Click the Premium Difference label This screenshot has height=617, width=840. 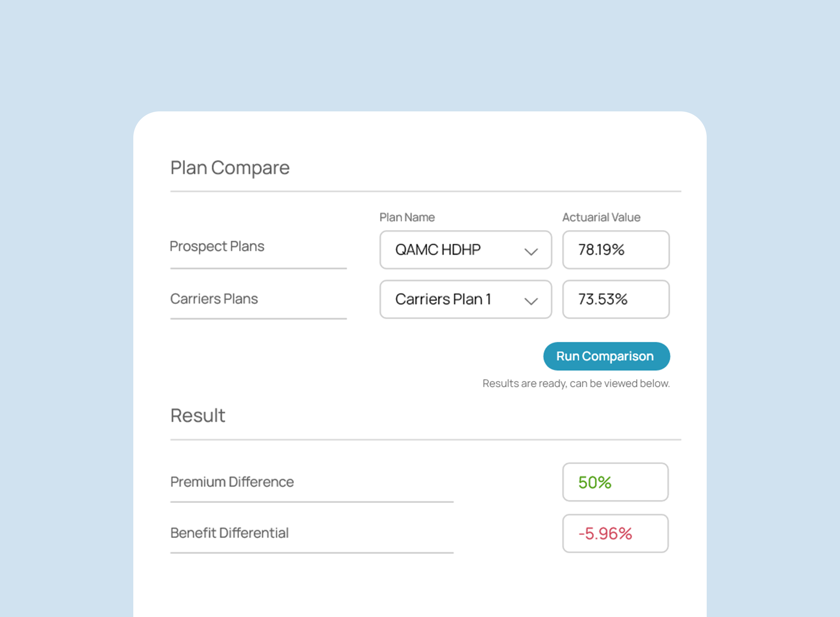coord(232,482)
